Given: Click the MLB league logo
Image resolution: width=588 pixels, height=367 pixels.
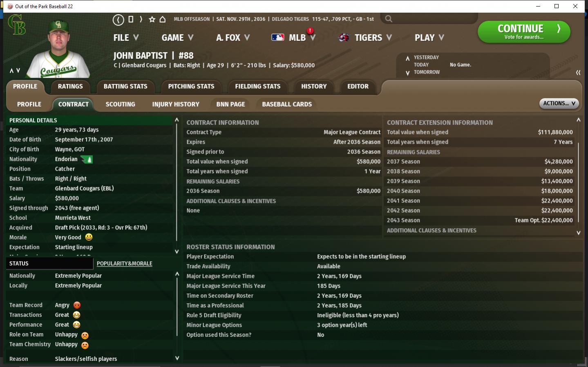Looking at the screenshot, I should click(278, 37).
